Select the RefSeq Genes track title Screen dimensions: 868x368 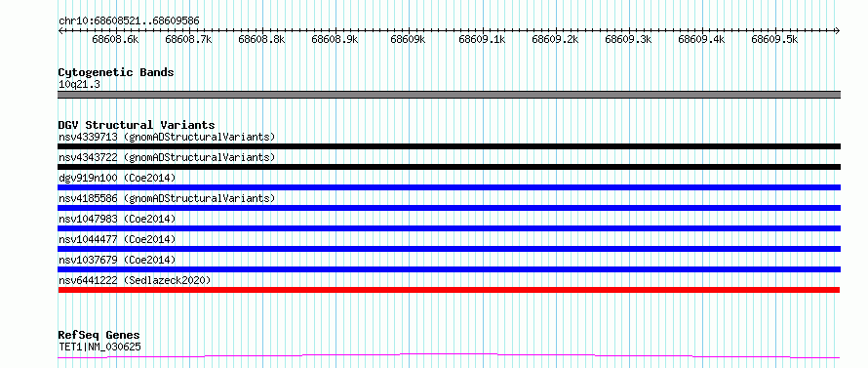tap(99, 336)
